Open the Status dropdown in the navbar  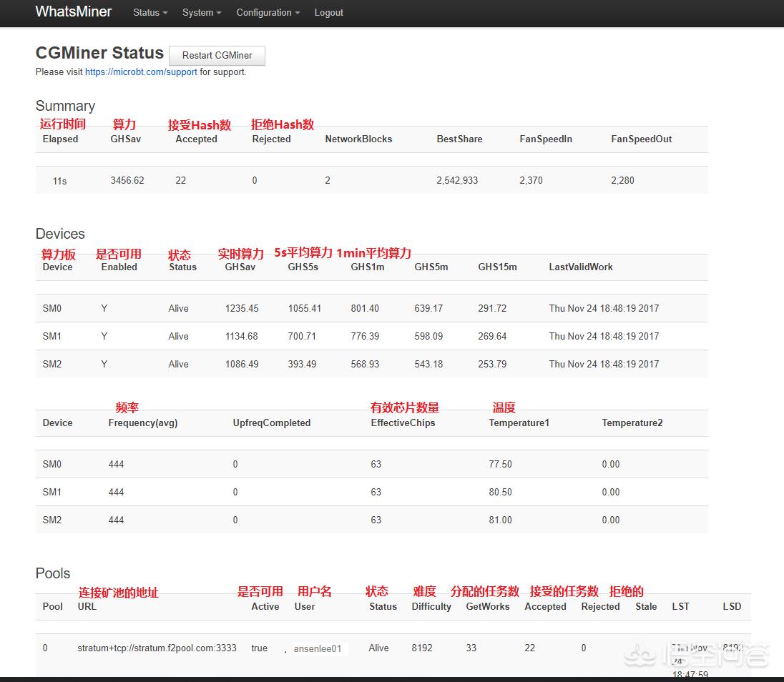click(150, 13)
